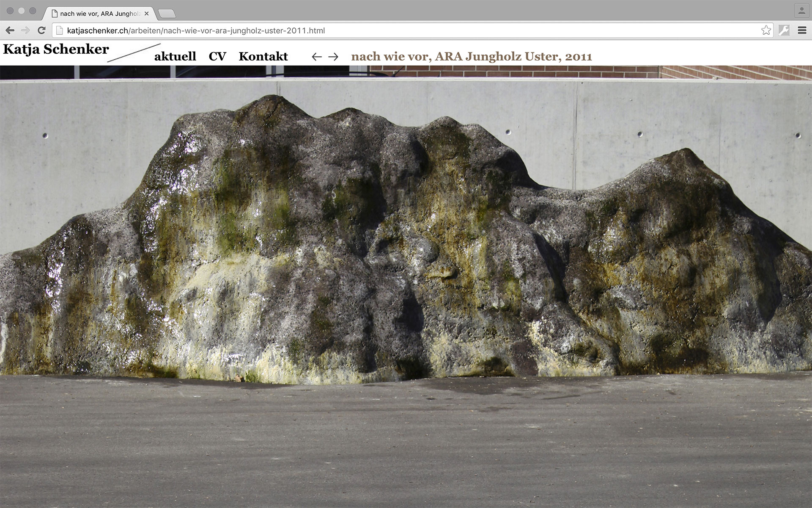Open the CV page

(x=217, y=56)
